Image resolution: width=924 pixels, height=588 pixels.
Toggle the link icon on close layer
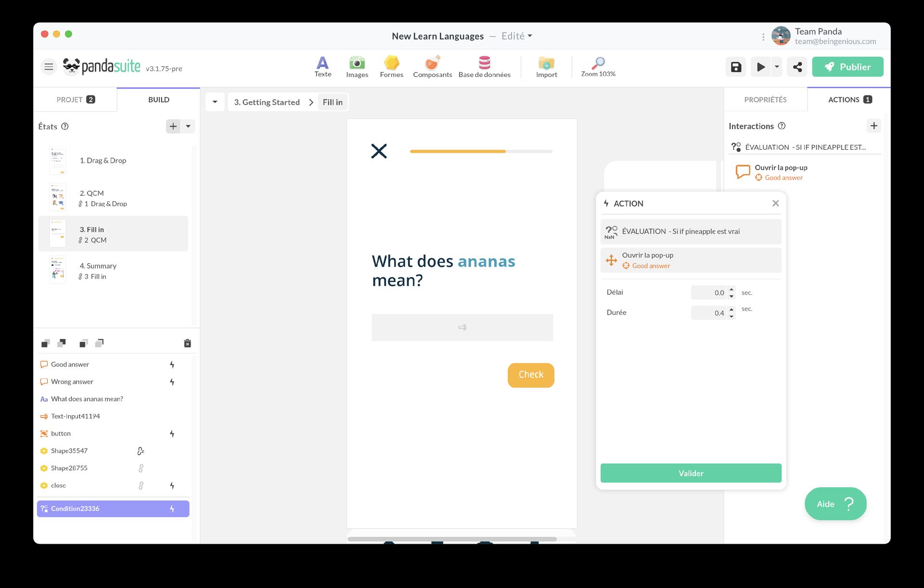tap(141, 485)
